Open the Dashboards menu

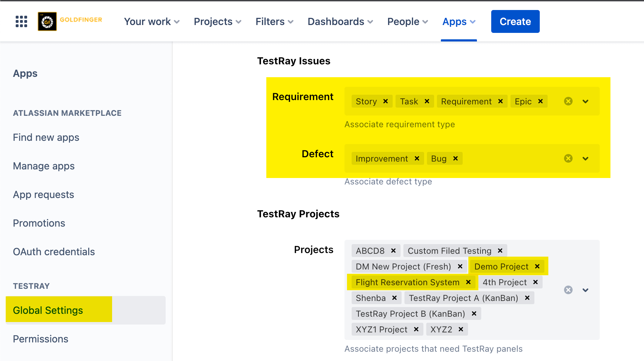340,22
